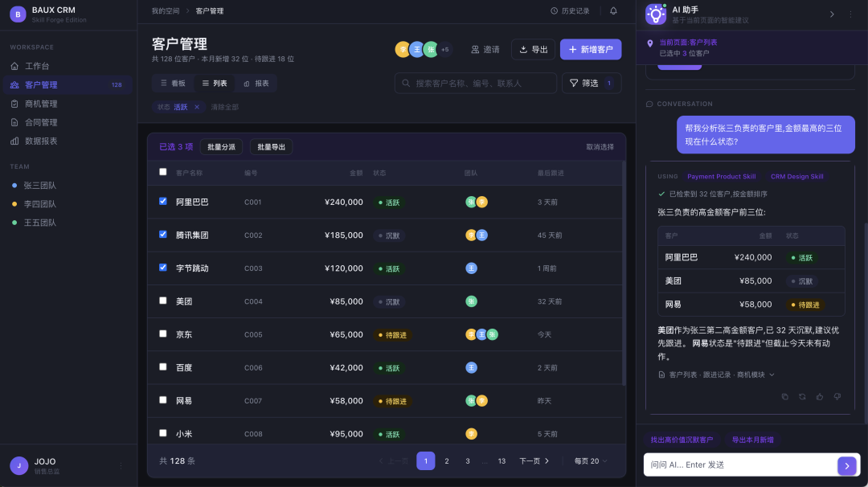
Task: Click 找出高价值沉默客户 suggestion
Action: [x=682, y=440]
